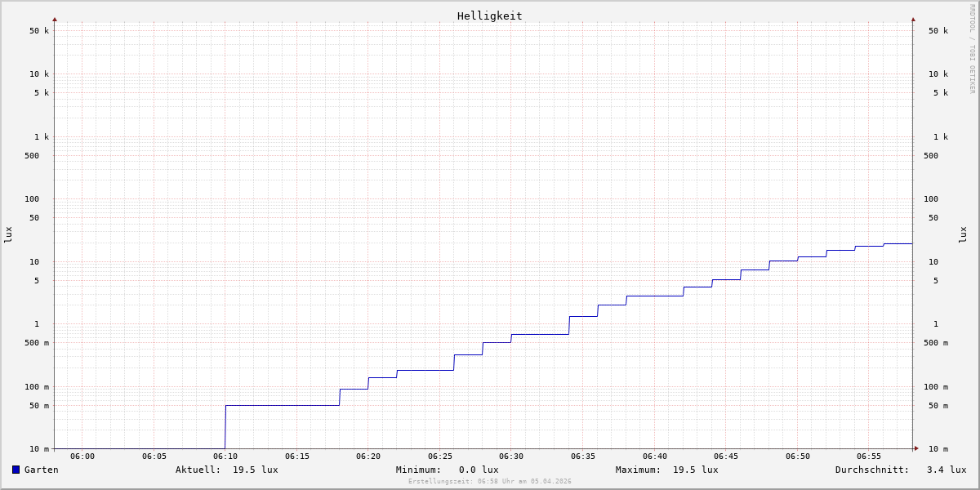
Task: Click the Maximum 19.5 lux value
Action: tap(695, 470)
